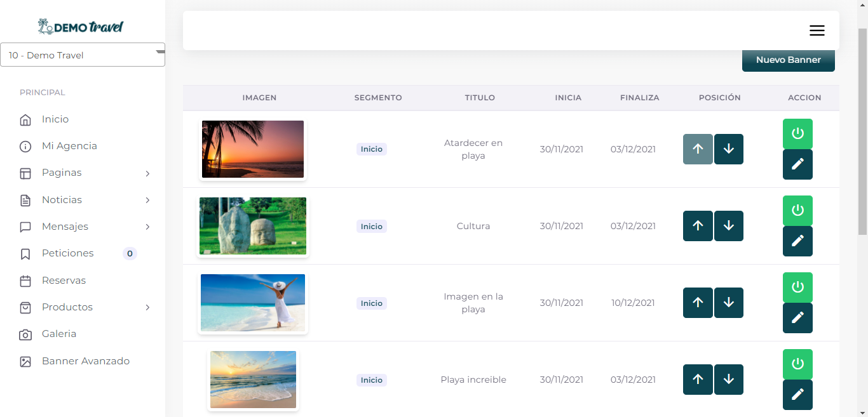This screenshot has height=417, width=868.
Task: Click the Productos shopping bag icon
Action: pos(25,308)
